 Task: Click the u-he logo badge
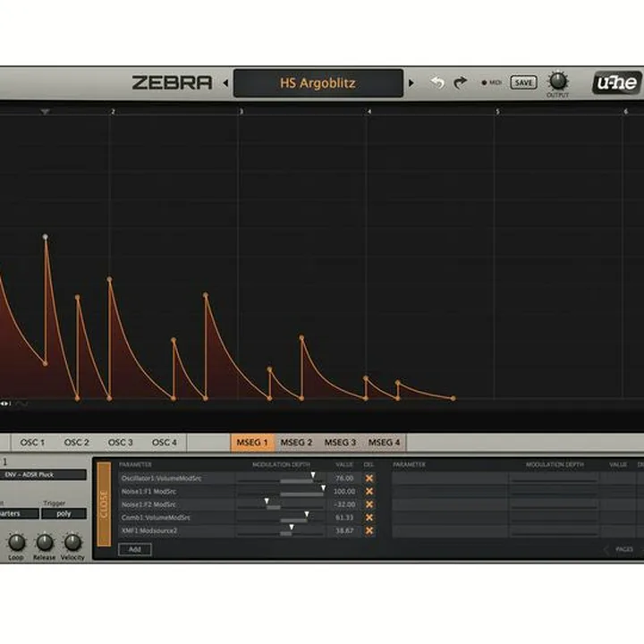[616, 82]
